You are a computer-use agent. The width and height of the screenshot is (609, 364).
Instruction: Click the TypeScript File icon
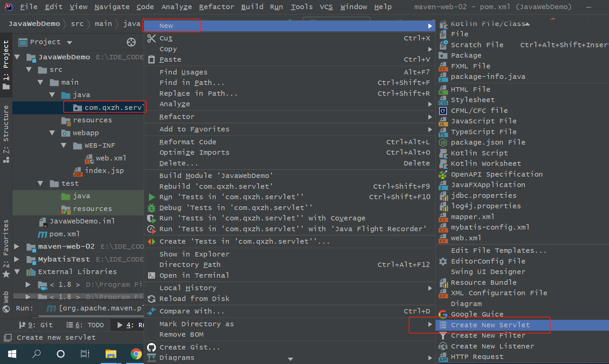coord(443,132)
